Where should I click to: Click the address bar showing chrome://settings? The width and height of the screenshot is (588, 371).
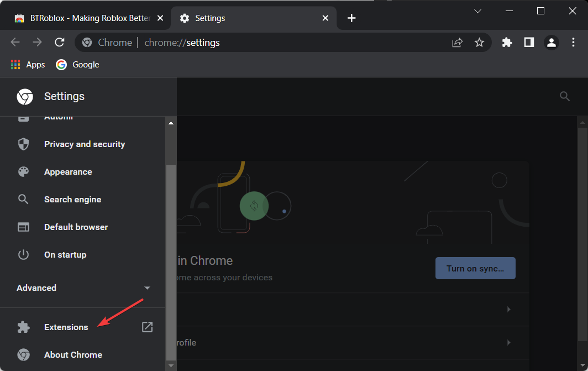click(x=283, y=43)
